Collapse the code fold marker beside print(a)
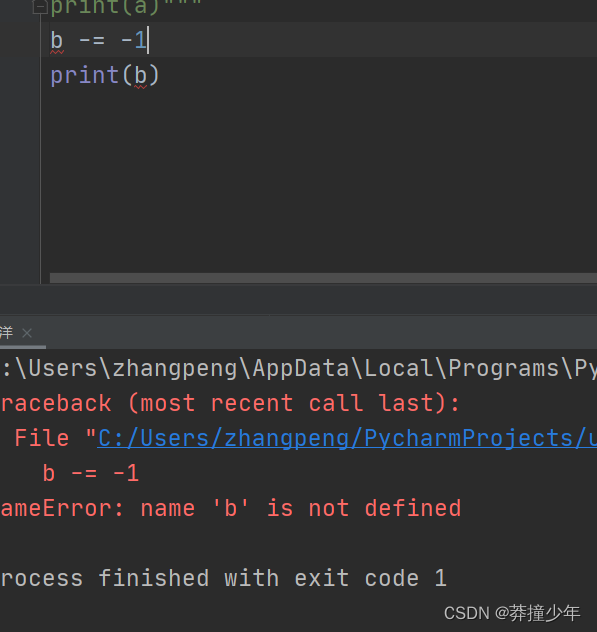 tap(40, 7)
